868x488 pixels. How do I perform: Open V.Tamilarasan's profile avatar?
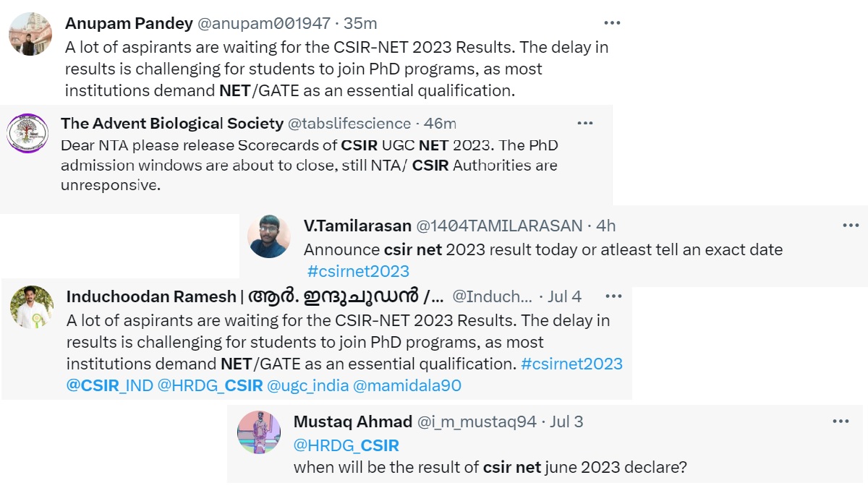pyautogui.click(x=269, y=236)
